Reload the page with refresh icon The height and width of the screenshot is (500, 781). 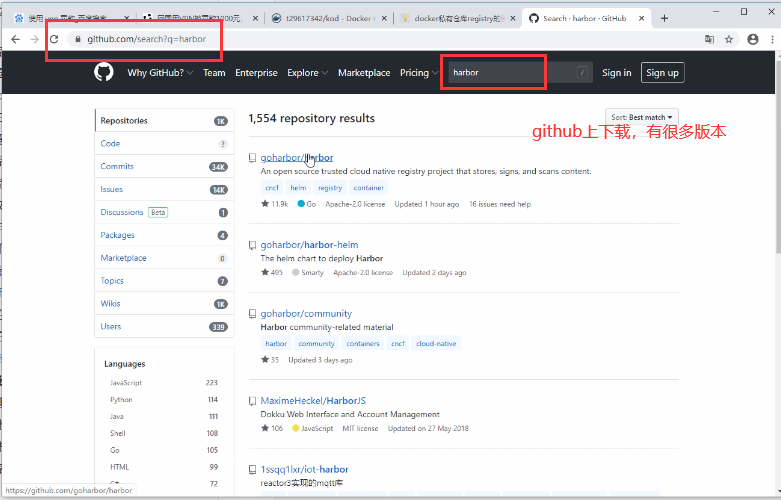pyautogui.click(x=54, y=39)
